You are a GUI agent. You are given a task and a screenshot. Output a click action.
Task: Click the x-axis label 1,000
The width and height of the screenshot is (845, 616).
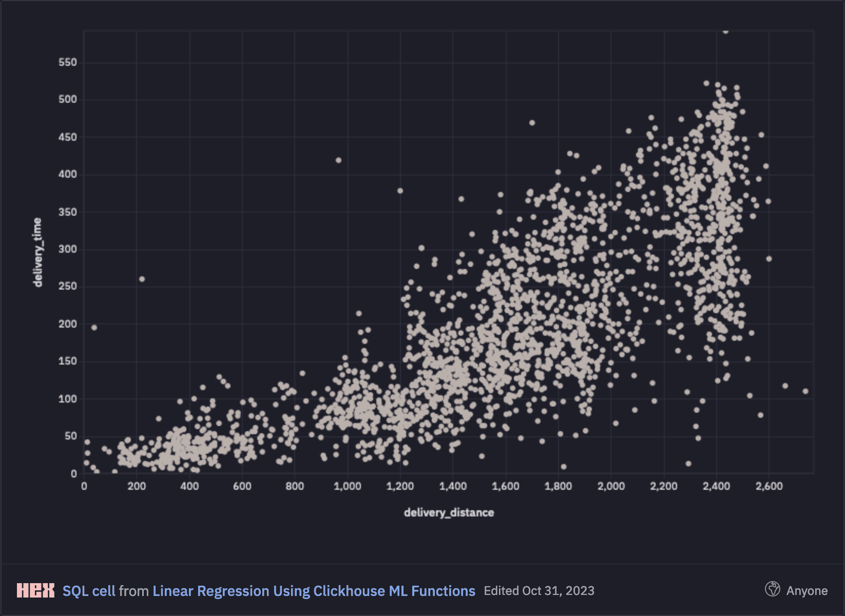point(348,486)
